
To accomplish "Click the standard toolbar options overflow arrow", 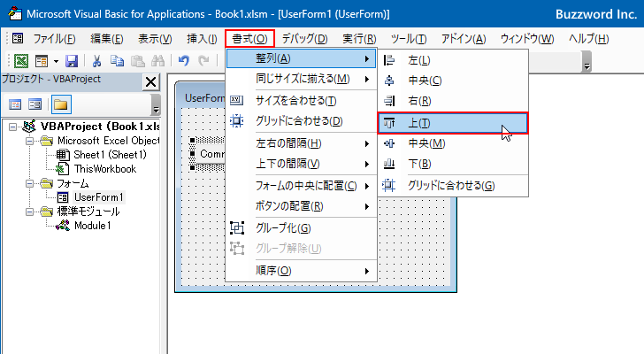I will pos(586,62).
